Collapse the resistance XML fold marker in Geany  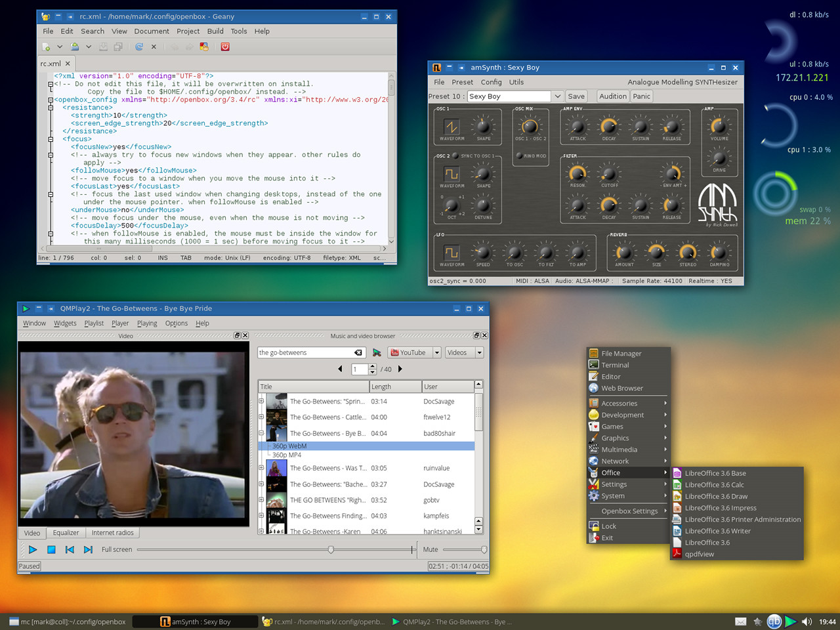coord(51,108)
